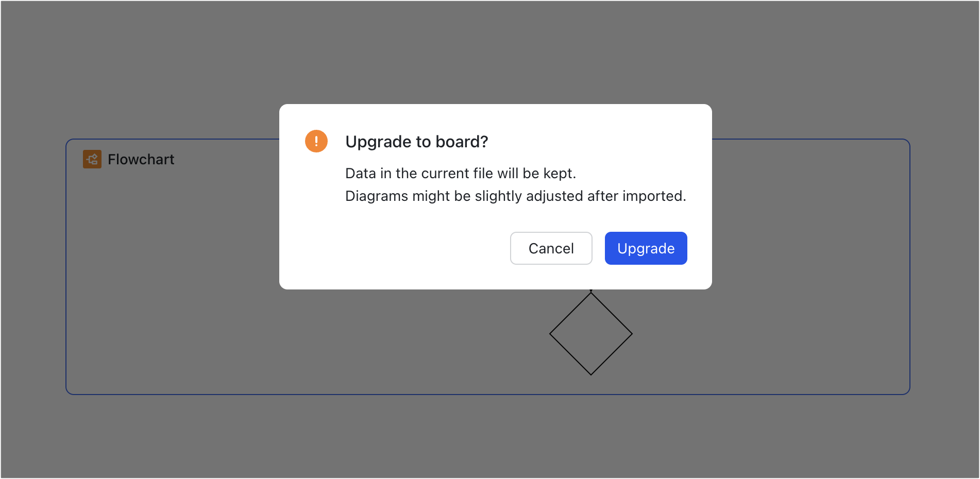Click the line about diagrams being slightly adjusted

[515, 196]
